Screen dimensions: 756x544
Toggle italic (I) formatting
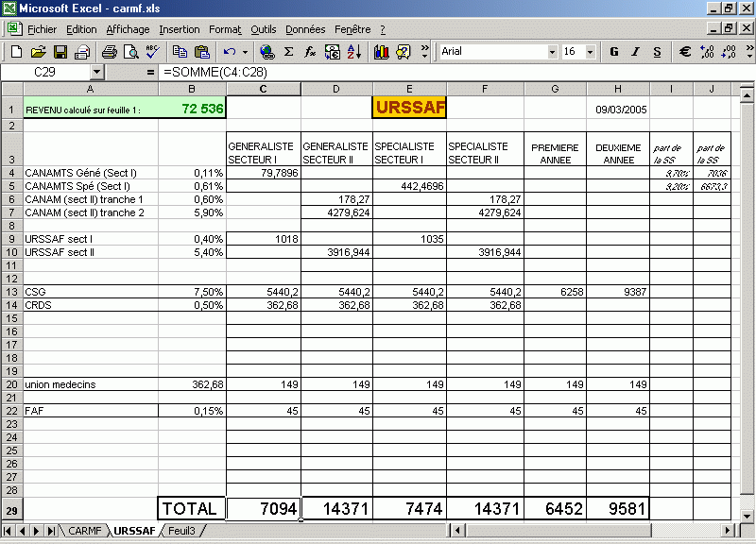[x=635, y=52]
